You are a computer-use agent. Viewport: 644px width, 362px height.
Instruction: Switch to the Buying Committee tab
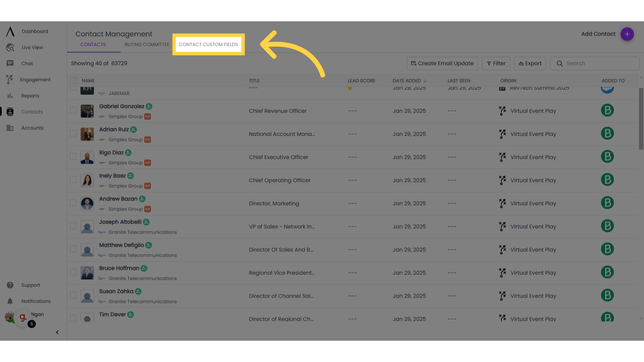(146, 44)
